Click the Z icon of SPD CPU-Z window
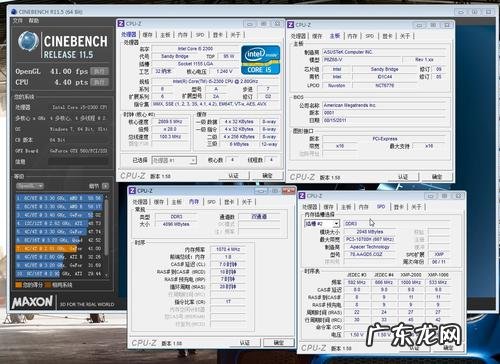Image resolution: width=500 pixels, height=364 pixels. point(302,196)
